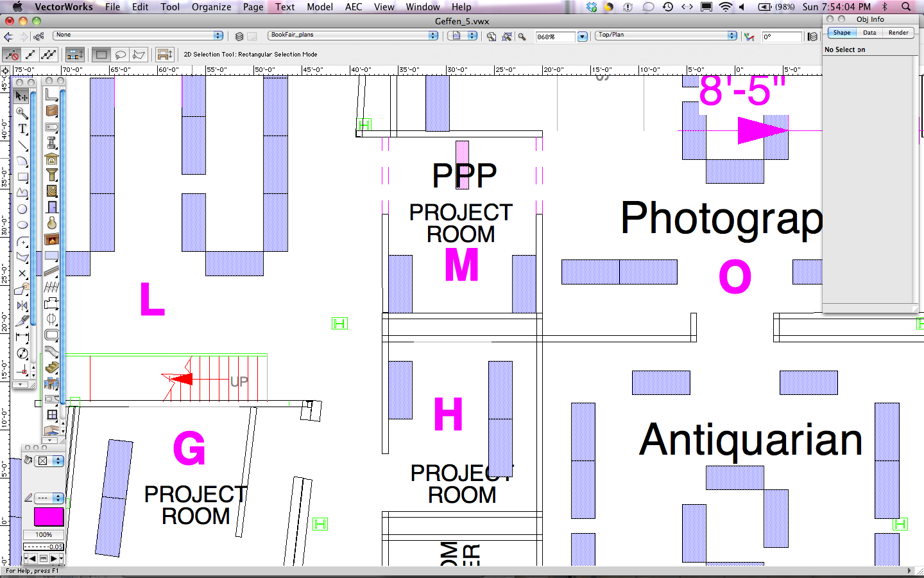Click the zoom percentage field showing 868%
This screenshot has width=924, height=578.
pos(555,37)
